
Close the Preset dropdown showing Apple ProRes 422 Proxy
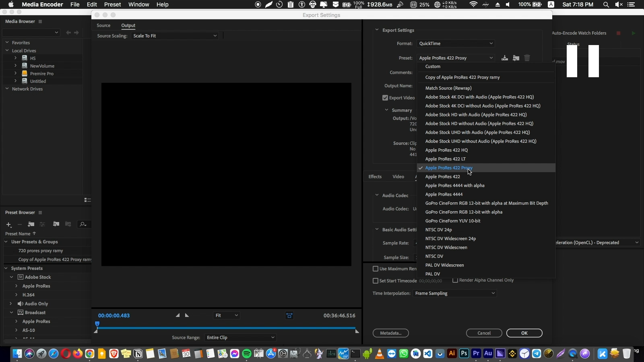455,58
